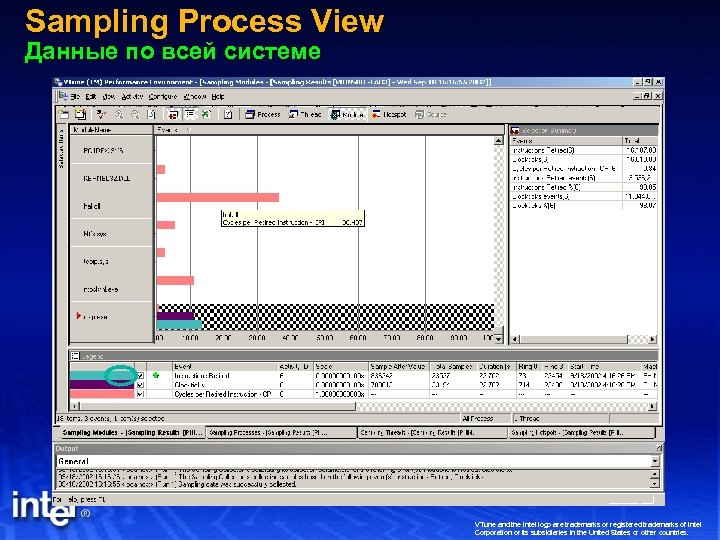Switch to the Process view button
This screenshot has width=720, height=540.
click(x=263, y=114)
